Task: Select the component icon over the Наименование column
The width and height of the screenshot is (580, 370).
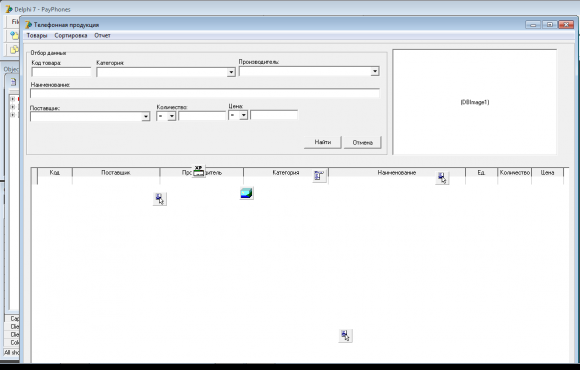Action: [x=442, y=178]
